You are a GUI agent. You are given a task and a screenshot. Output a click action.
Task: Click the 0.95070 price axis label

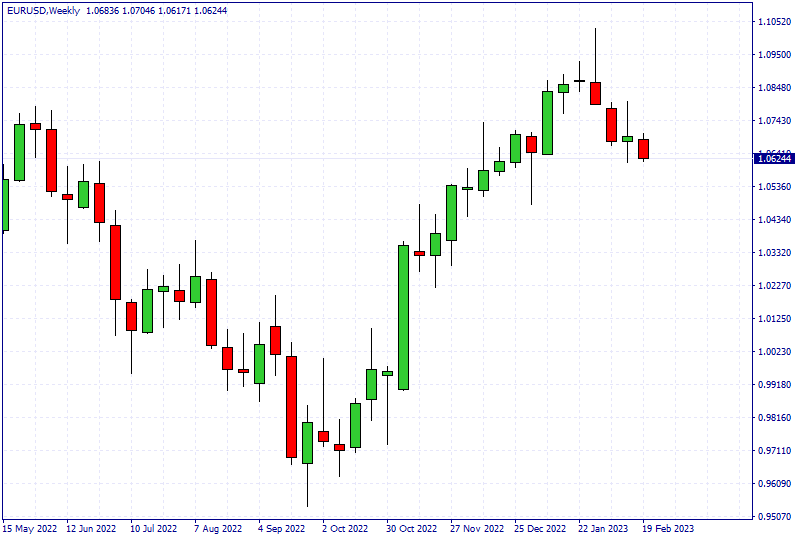click(775, 517)
